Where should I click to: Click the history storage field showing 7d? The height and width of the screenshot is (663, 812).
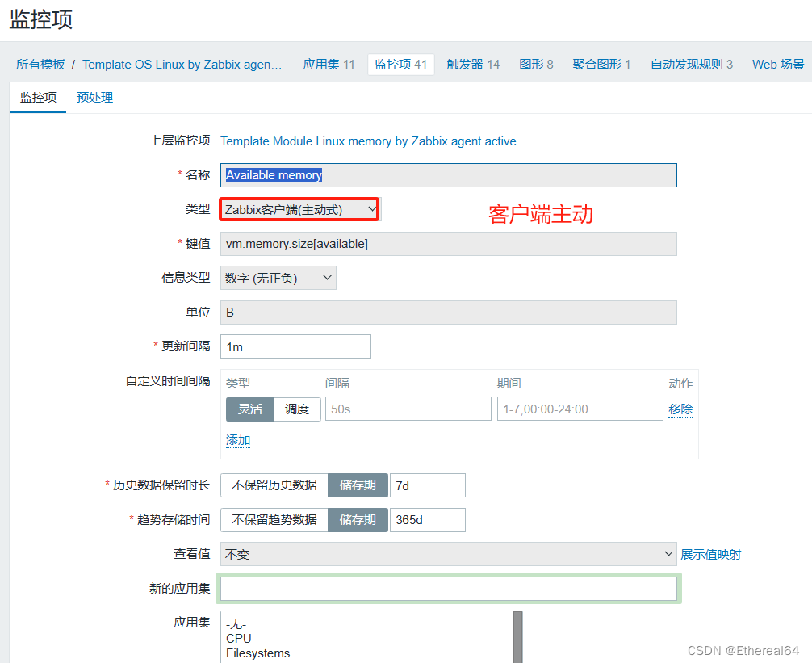427,485
